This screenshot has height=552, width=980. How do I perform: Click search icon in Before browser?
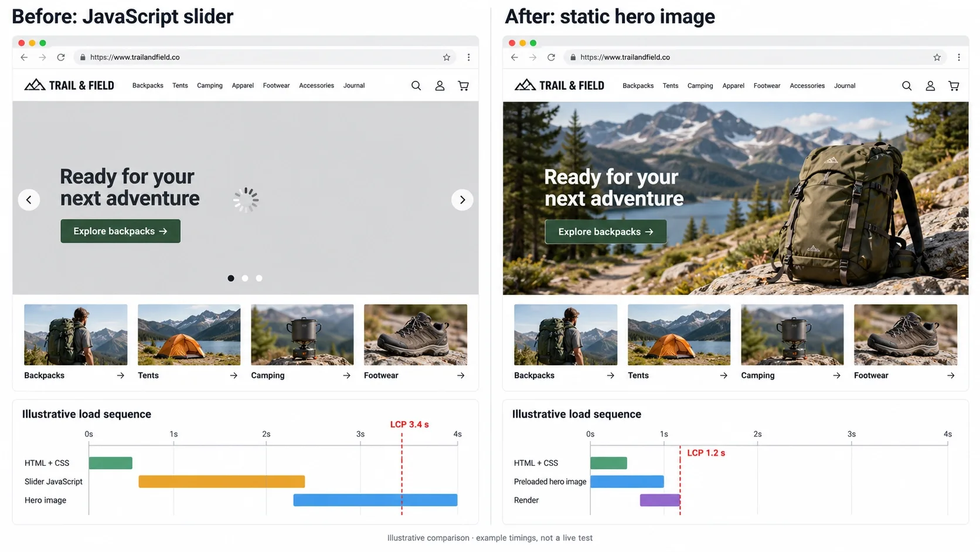click(416, 86)
